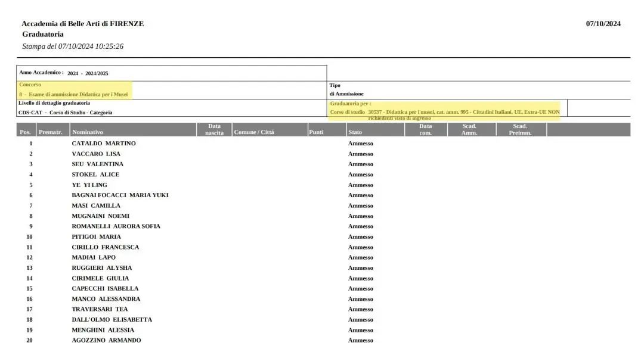
Task: Click the 07/10/2024 date at top right
Action: click(x=603, y=24)
